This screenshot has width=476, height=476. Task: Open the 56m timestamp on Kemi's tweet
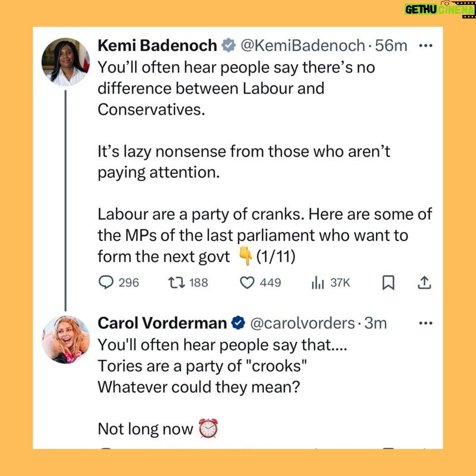point(391,45)
